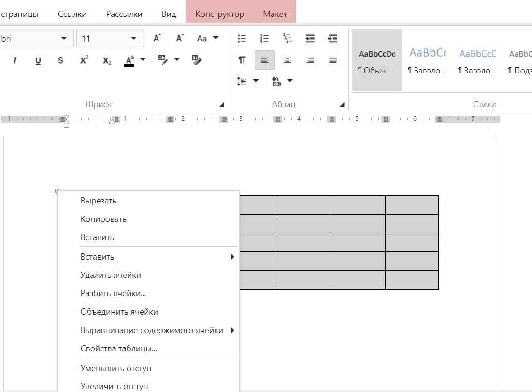Toggle italic formatting
This screenshot has height=392, width=532.
15,60
